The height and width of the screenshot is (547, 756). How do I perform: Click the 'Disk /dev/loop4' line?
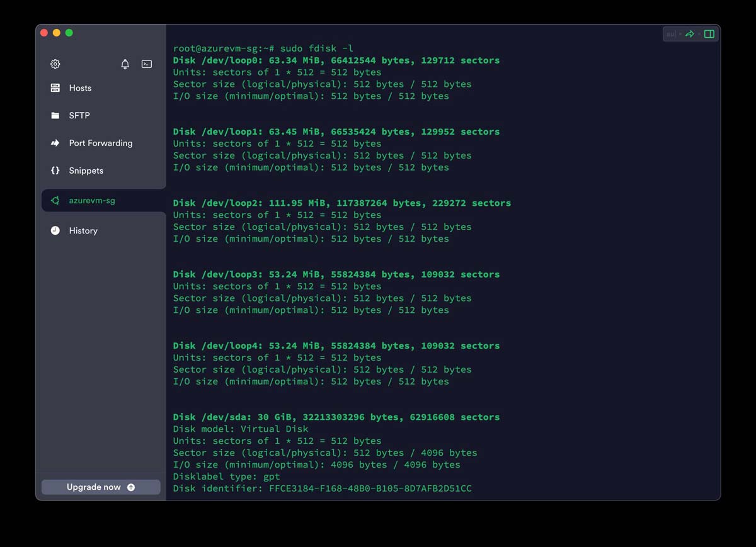click(336, 346)
